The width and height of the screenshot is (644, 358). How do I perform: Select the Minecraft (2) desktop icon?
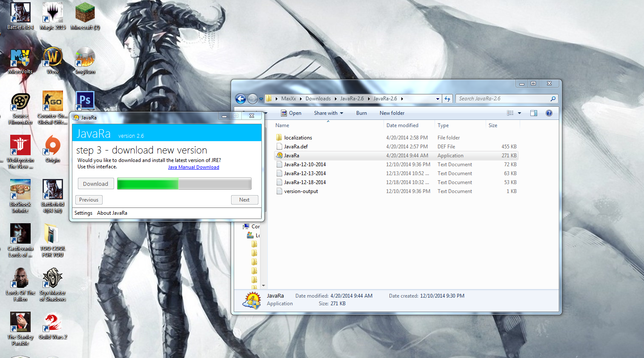[x=85, y=16]
